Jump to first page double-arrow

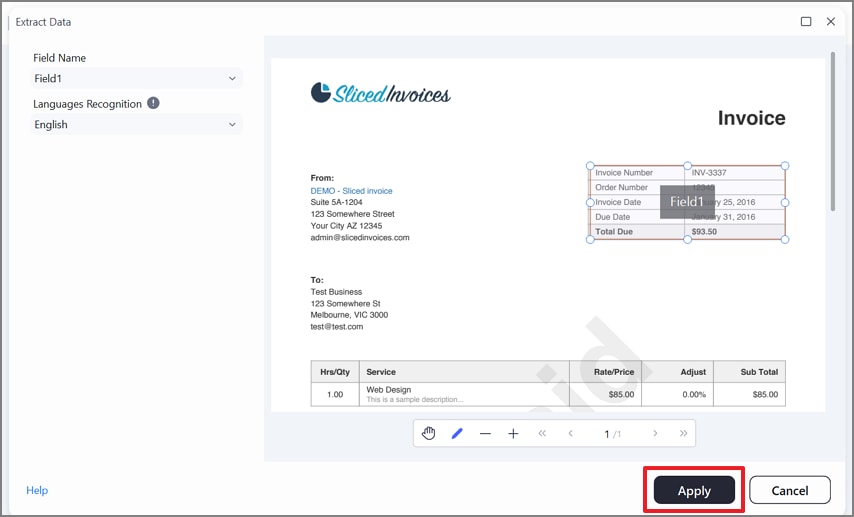tap(542, 434)
